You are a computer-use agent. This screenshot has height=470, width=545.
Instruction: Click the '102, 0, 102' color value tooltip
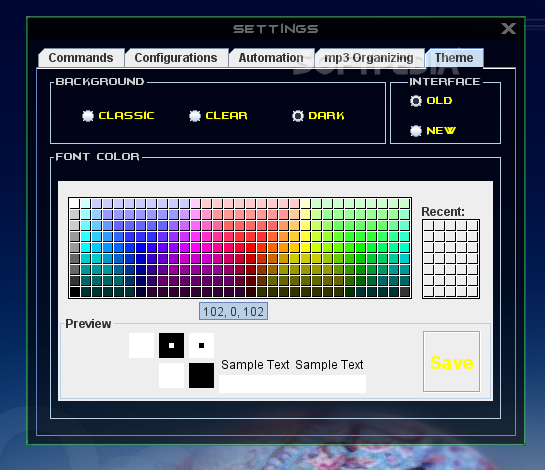(233, 311)
